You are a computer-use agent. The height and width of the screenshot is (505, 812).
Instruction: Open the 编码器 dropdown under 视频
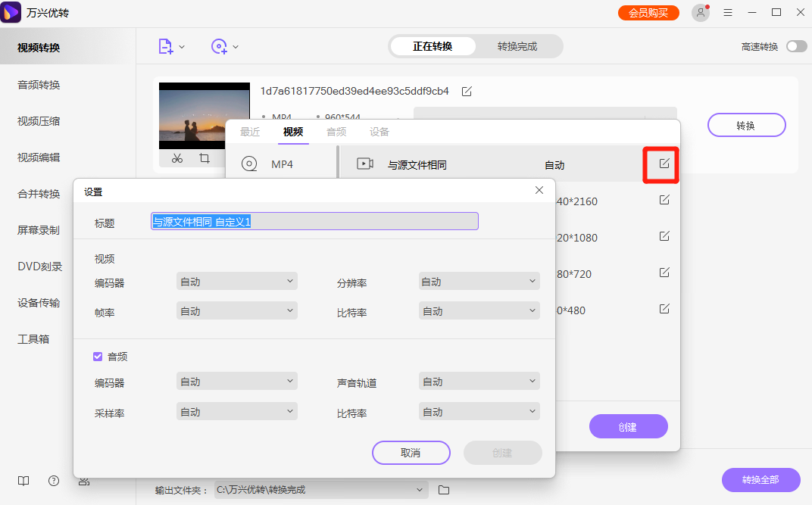tap(236, 281)
